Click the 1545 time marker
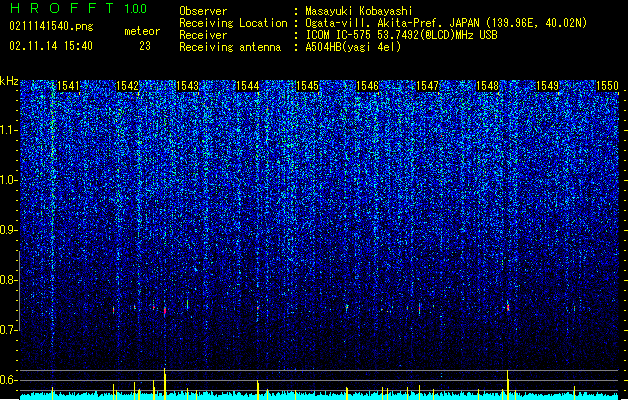Screen dimensions: 629x400 click(307, 86)
